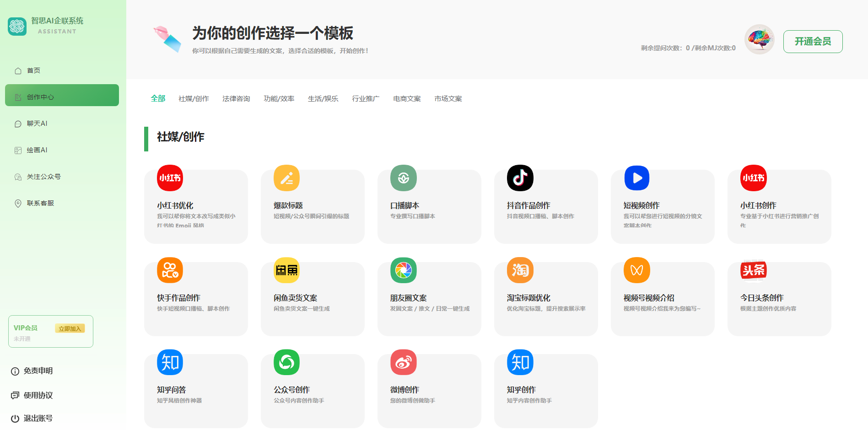Switch to the 社媒/创作 category tab

(194, 99)
